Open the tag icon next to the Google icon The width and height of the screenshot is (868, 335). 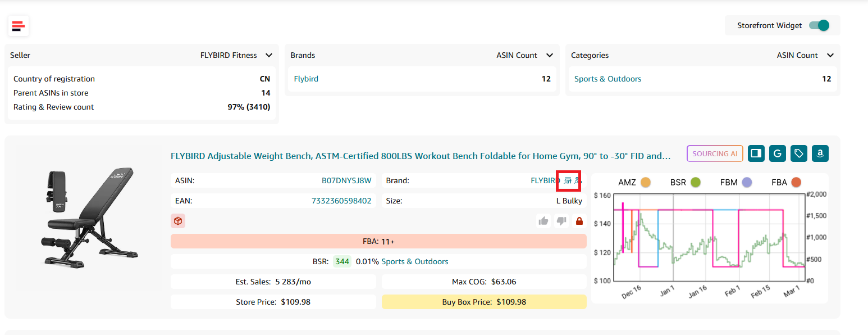click(799, 153)
